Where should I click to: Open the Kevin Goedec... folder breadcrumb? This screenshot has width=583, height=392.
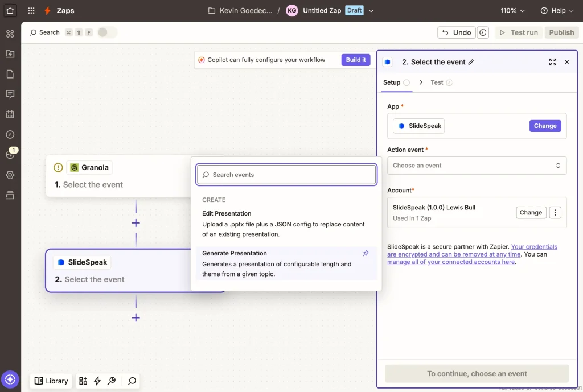coord(240,11)
